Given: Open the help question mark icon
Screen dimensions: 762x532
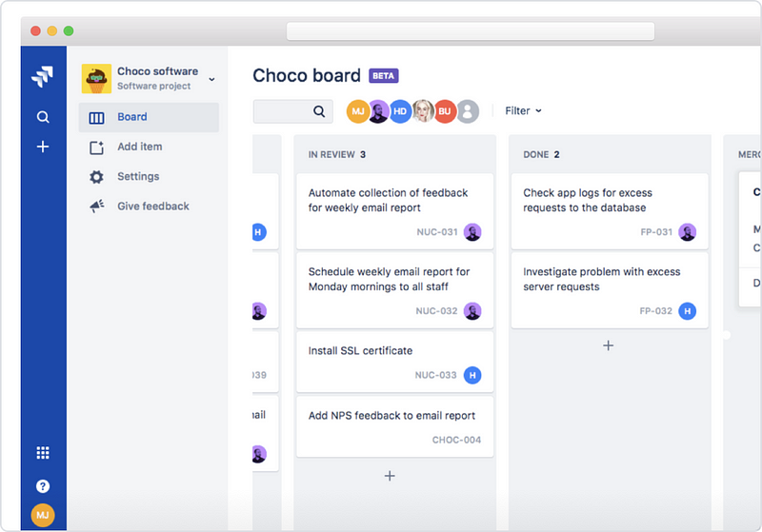Looking at the screenshot, I should (43, 486).
